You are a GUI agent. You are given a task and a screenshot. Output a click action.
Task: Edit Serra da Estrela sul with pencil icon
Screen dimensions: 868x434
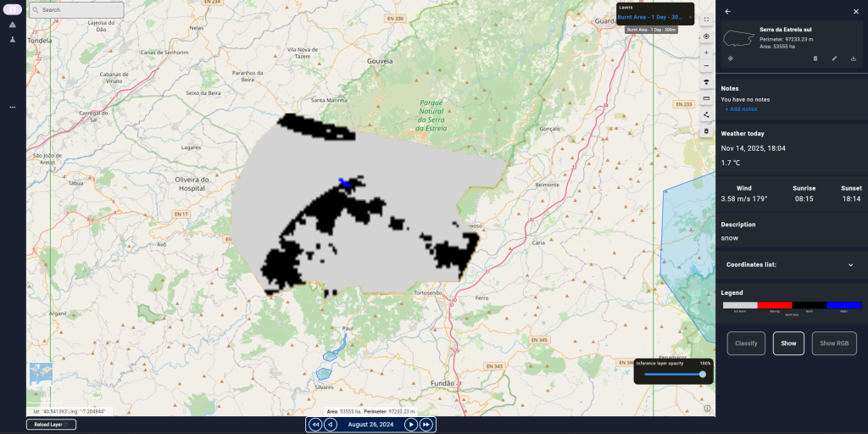[834, 58]
